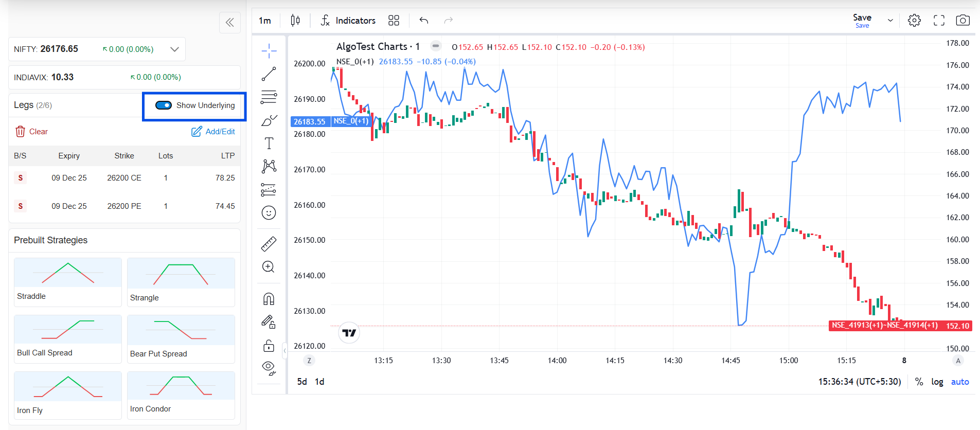980x430 pixels.
Task: Open the chart timezone menu 15:36:34 (UTC+5:30)
Action: coord(860,382)
